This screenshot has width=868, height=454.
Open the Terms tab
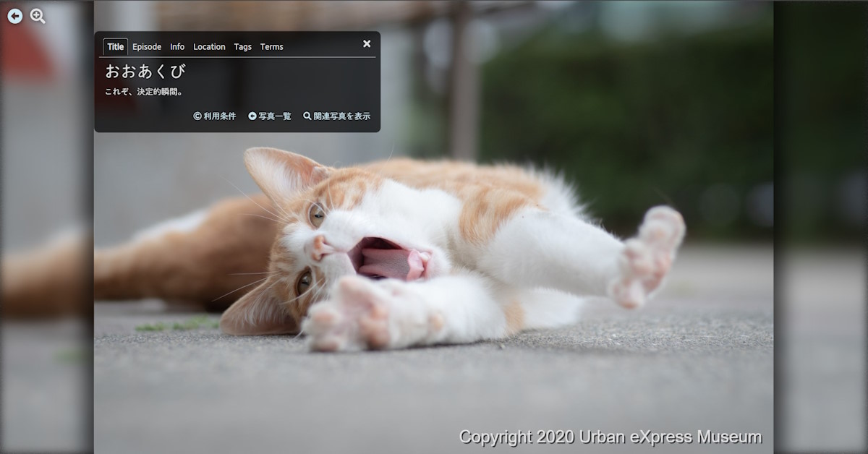[x=272, y=47]
